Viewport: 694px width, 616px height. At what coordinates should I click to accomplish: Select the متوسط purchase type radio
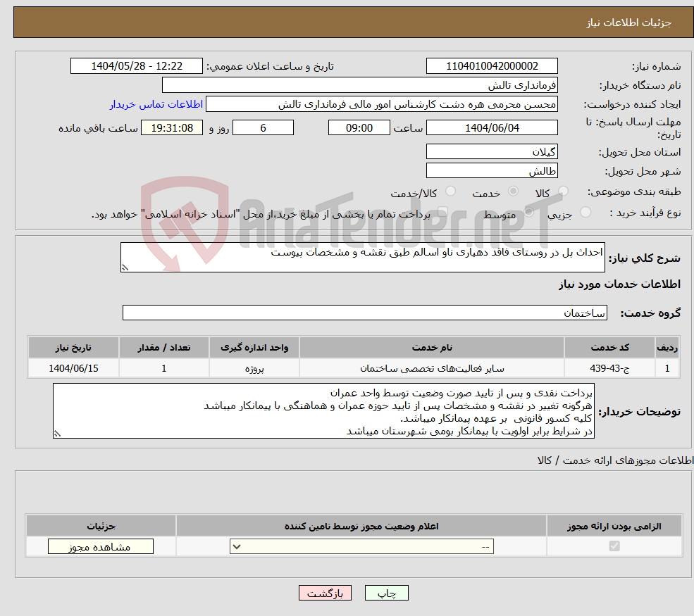click(x=528, y=212)
